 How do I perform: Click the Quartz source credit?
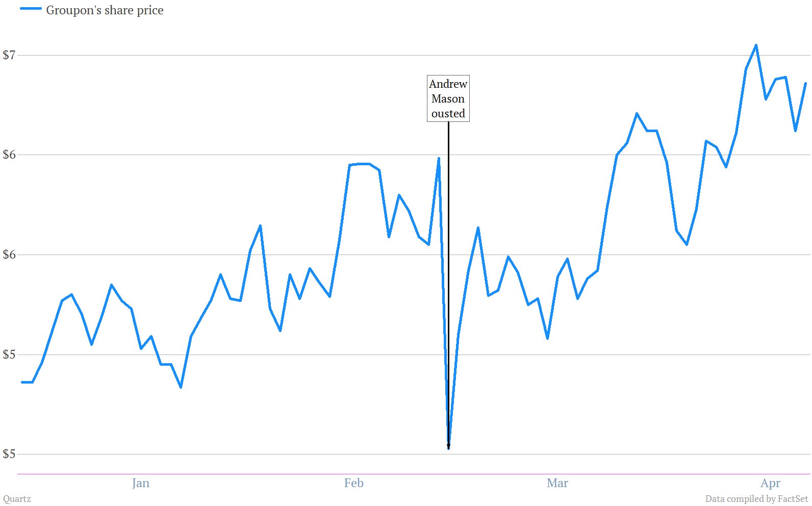(x=17, y=499)
